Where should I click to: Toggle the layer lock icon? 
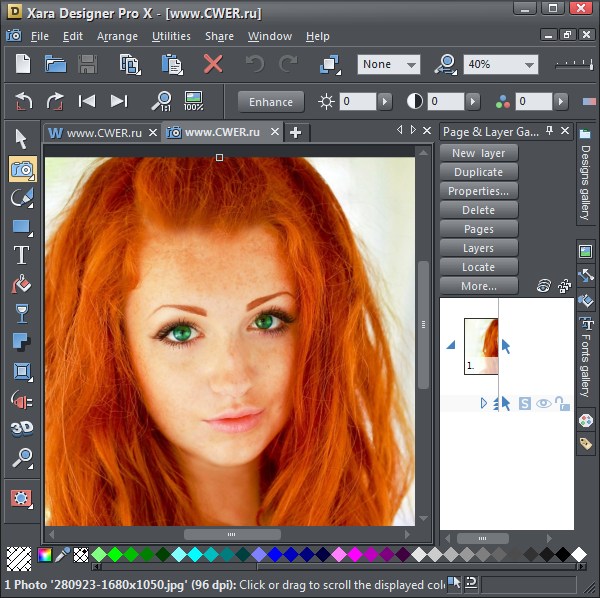coord(563,403)
